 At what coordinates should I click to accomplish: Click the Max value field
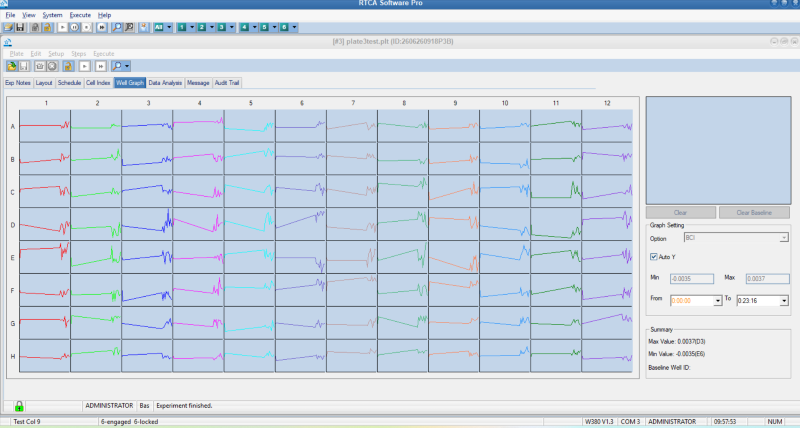click(x=767, y=279)
